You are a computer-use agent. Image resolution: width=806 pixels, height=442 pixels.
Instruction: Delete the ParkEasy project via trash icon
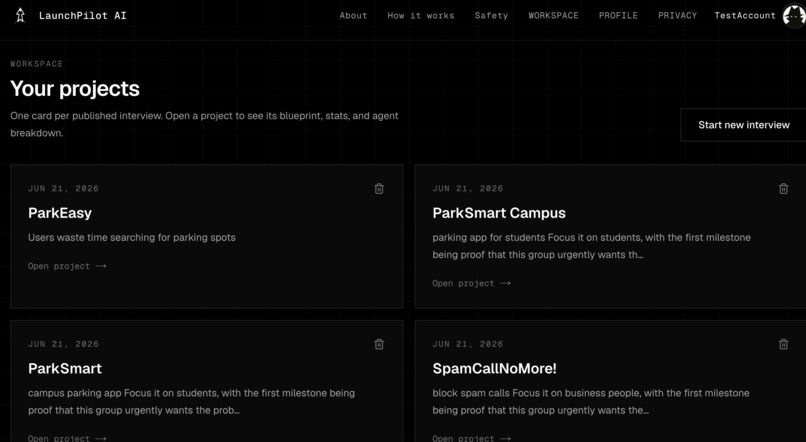[379, 189]
